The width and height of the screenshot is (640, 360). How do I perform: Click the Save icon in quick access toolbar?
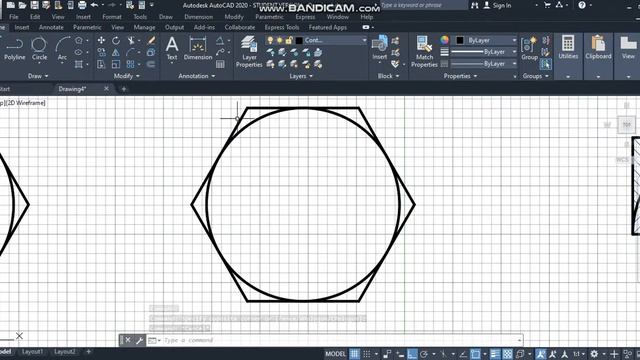click(x=34, y=5)
